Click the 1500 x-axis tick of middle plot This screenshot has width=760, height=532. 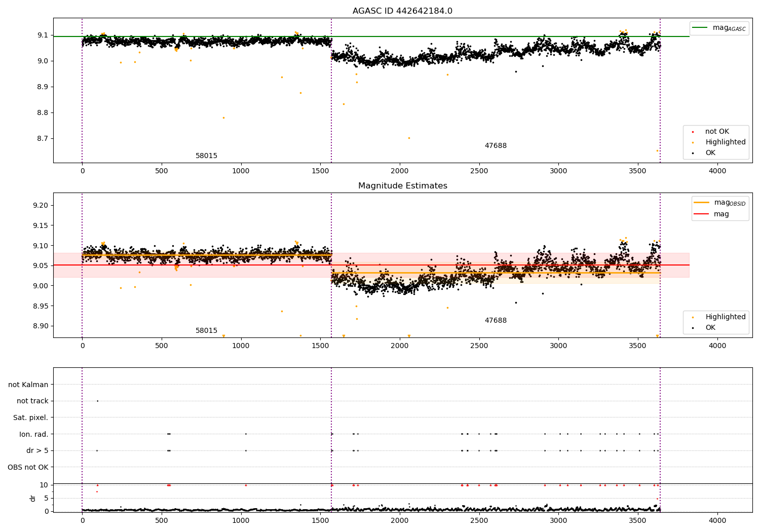(320, 346)
